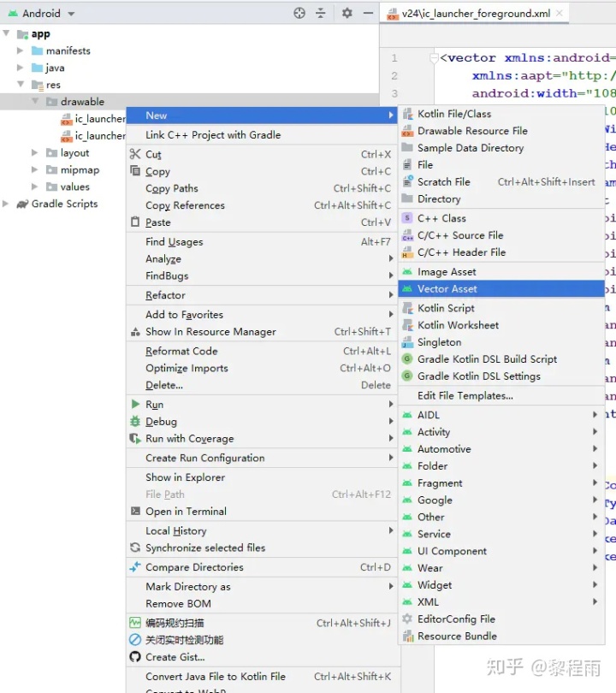Choose Reformat Code

pyautogui.click(x=262, y=351)
